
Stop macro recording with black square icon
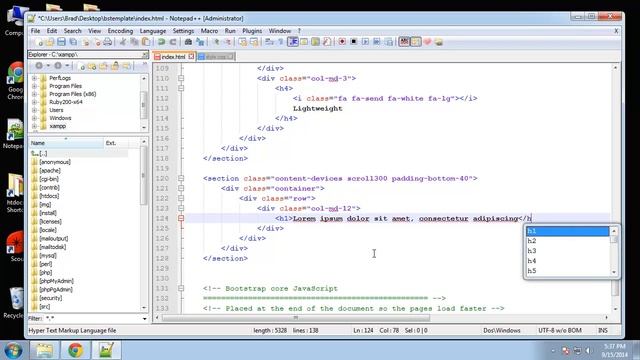[354, 42]
